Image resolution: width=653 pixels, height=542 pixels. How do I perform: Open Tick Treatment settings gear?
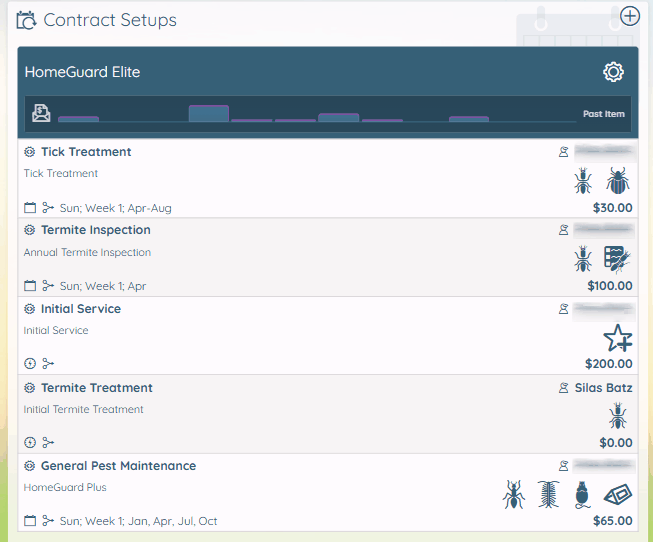click(x=30, y=152)
